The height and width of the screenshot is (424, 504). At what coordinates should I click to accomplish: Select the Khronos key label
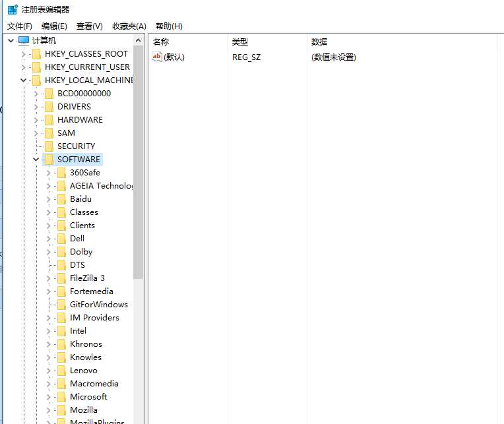tap(86, 344)
